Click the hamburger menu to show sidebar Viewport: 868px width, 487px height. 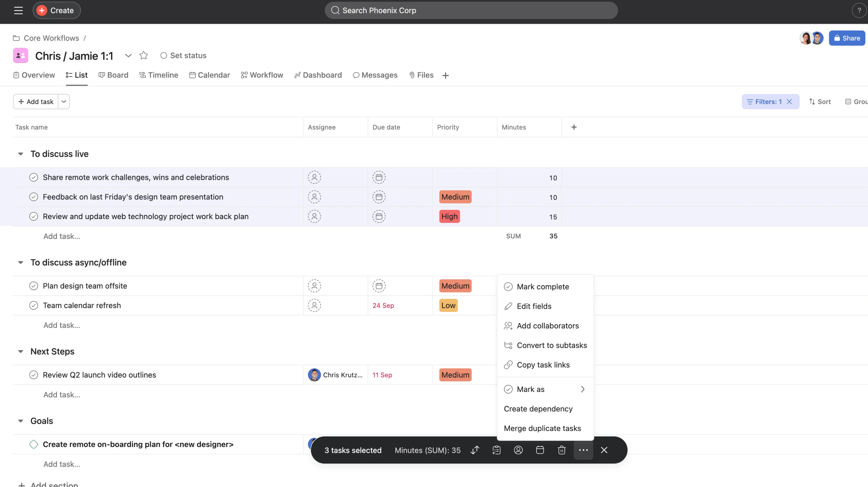(x=18, y=10)
